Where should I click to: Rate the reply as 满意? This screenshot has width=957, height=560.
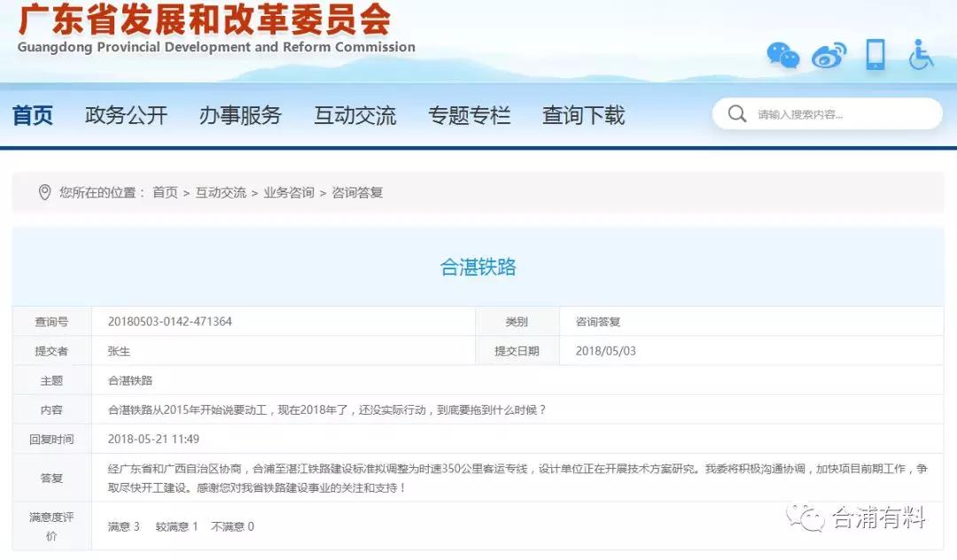[x=119, y=526]
